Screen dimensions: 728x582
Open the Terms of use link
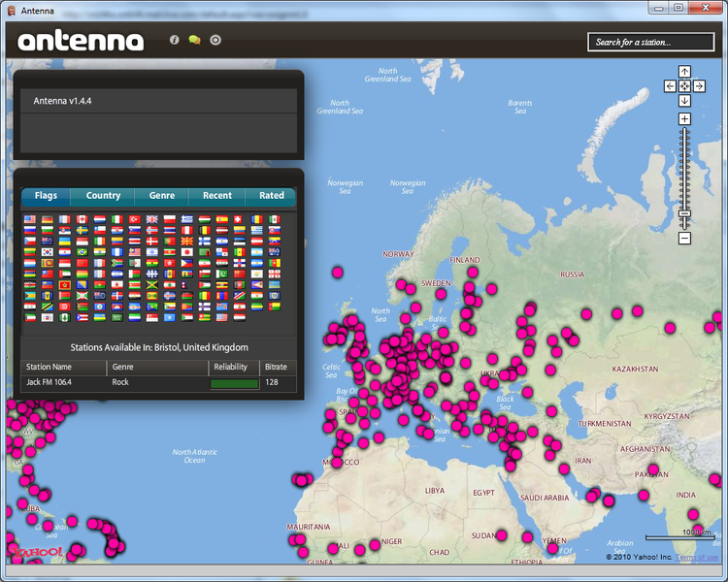click(696, 557)
